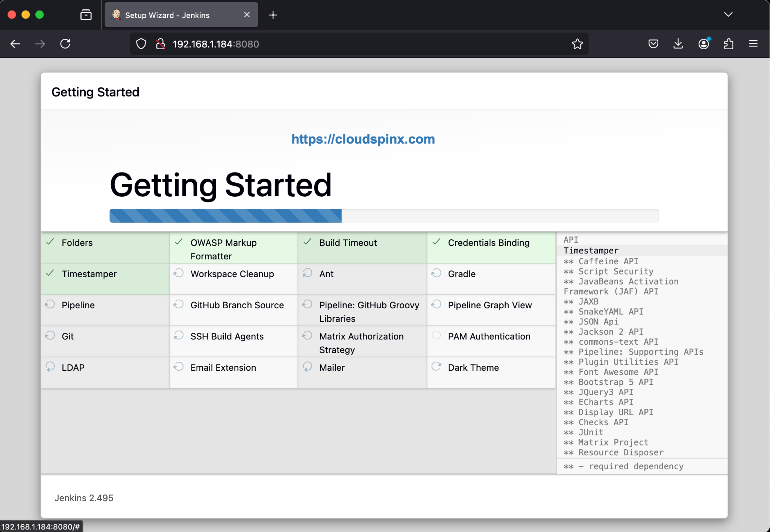The image size is (770, 532).
Task: Bookmark this page using the star button
Action: (x=577, y=44)
